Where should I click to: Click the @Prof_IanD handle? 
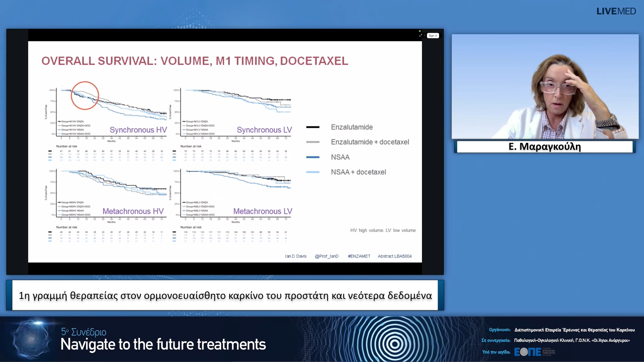(326, 256)
